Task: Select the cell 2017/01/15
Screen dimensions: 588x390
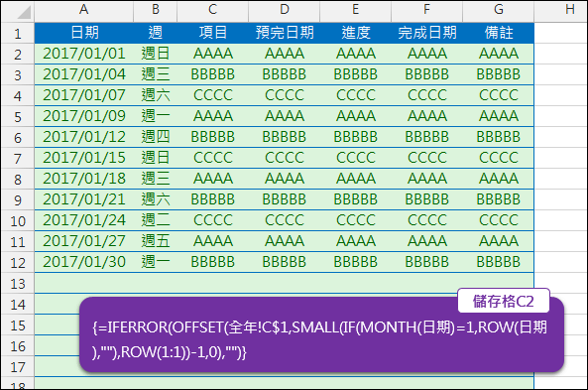Action: 84,158
